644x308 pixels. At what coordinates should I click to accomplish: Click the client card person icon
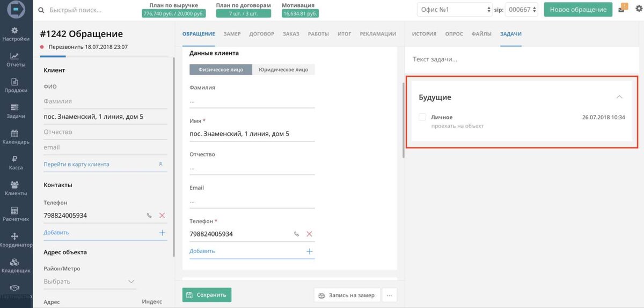point(160,164)
